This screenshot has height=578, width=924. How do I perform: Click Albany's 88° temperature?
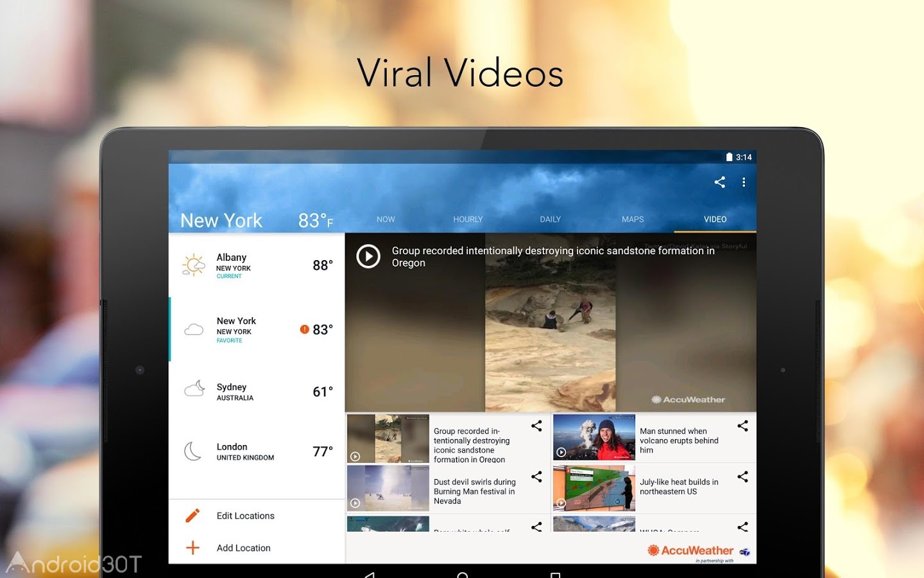323,265
